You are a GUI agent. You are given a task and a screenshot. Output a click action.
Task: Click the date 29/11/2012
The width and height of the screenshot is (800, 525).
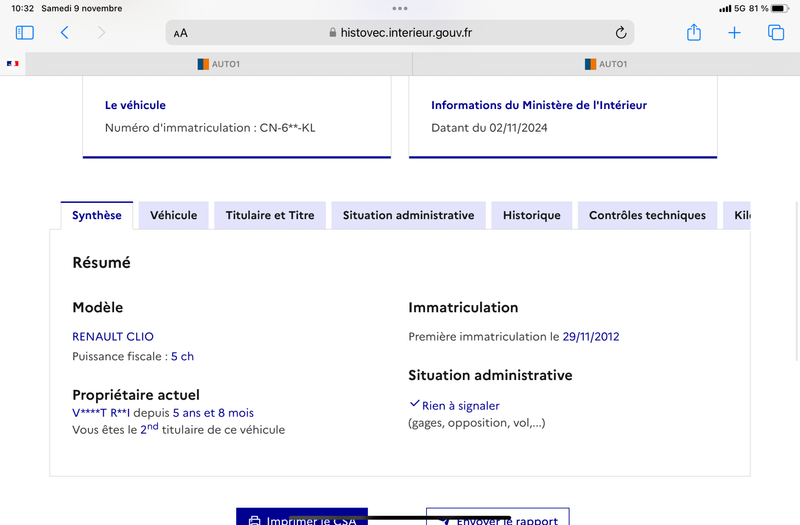(591, 336)
